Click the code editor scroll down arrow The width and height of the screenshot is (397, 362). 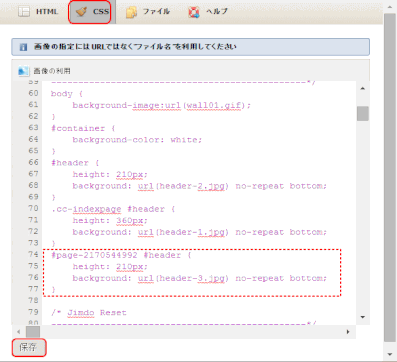pyautogui.click(x=363, y=317)
